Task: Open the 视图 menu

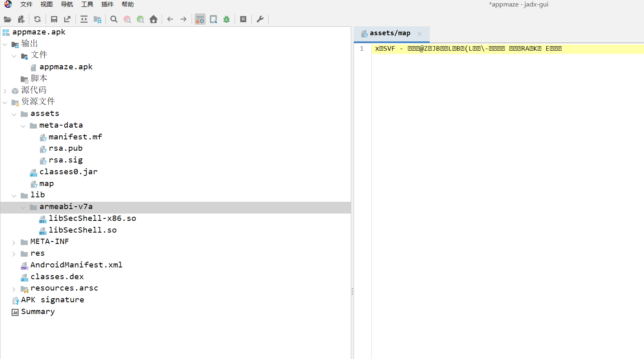Action: [x=47, y=4]
